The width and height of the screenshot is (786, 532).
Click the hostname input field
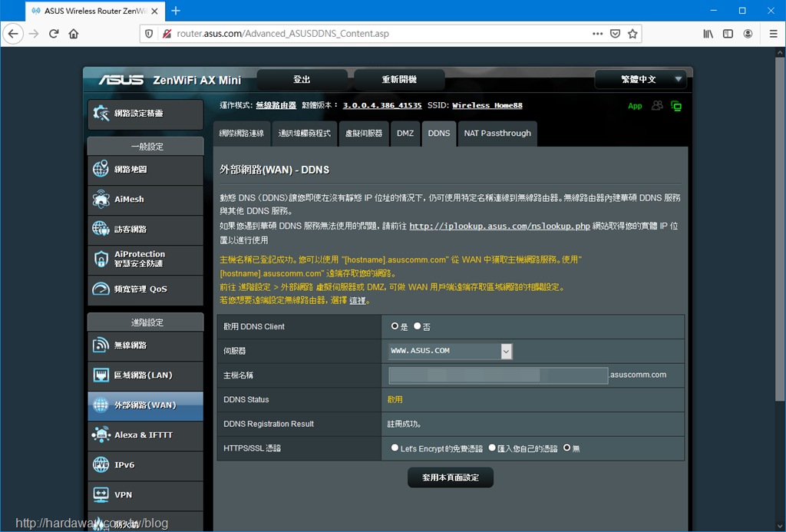click(x=498, y=375)
